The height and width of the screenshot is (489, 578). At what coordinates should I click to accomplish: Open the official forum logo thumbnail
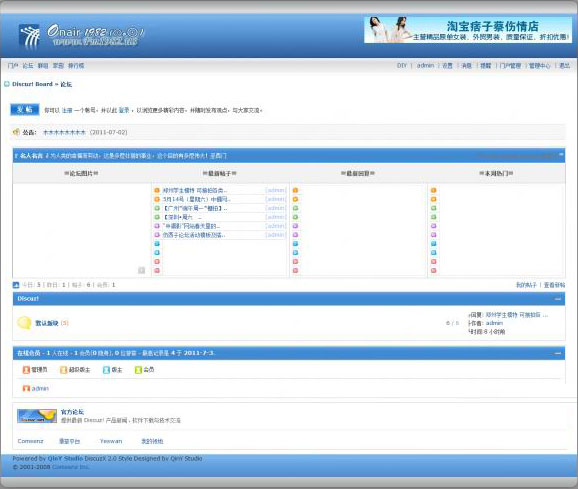coord(37,416)
